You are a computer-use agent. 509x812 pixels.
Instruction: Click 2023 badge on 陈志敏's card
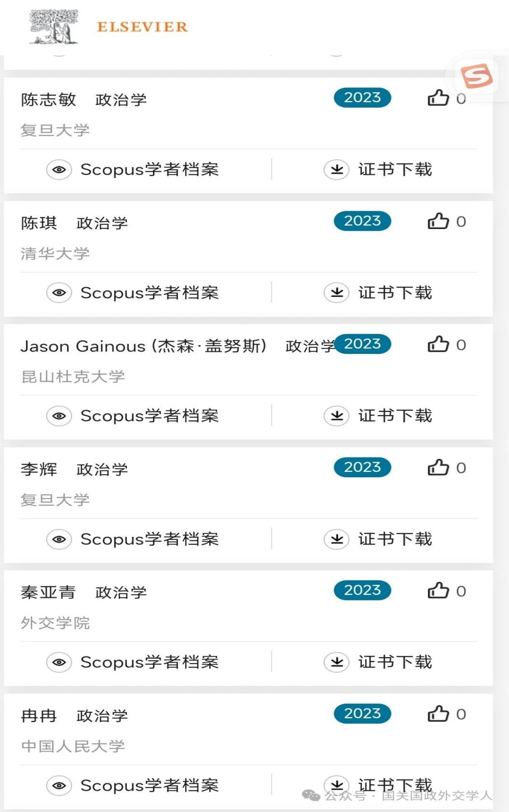[362, 98]
